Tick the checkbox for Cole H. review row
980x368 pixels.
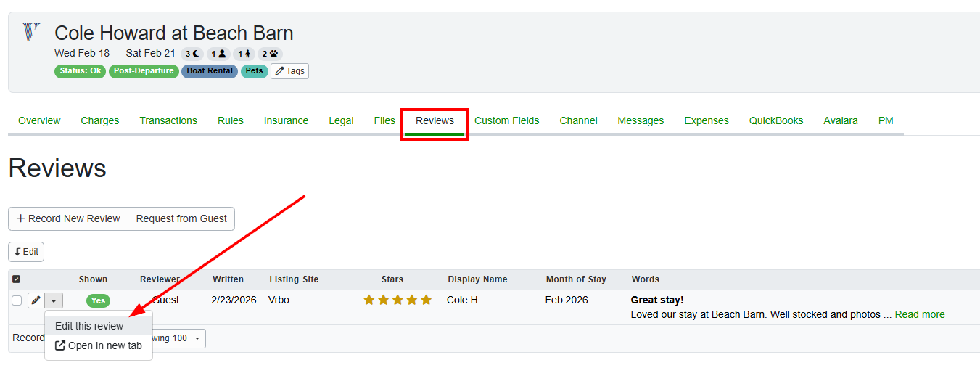click(17, 300)
